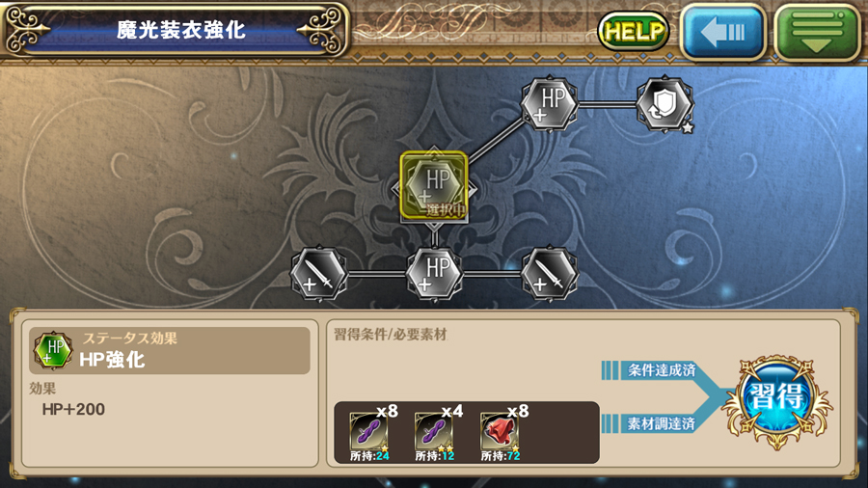Tap the one-star purple thread material x8
The width and height of the screenshot is (868, 488).
click(369, 433)
